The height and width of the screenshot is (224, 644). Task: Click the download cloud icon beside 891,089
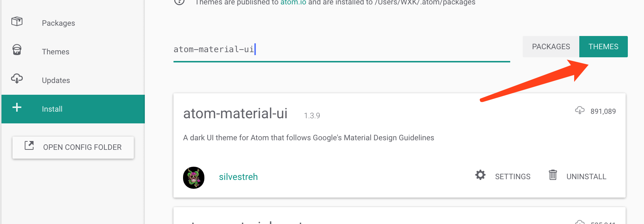pyautogui.click(x=580, y=110)
